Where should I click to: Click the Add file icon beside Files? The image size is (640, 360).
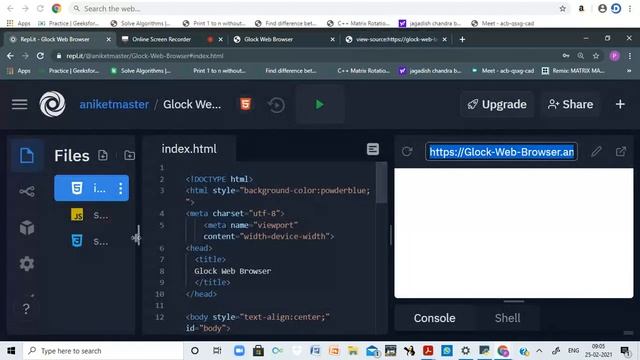[x=103, y=155]
